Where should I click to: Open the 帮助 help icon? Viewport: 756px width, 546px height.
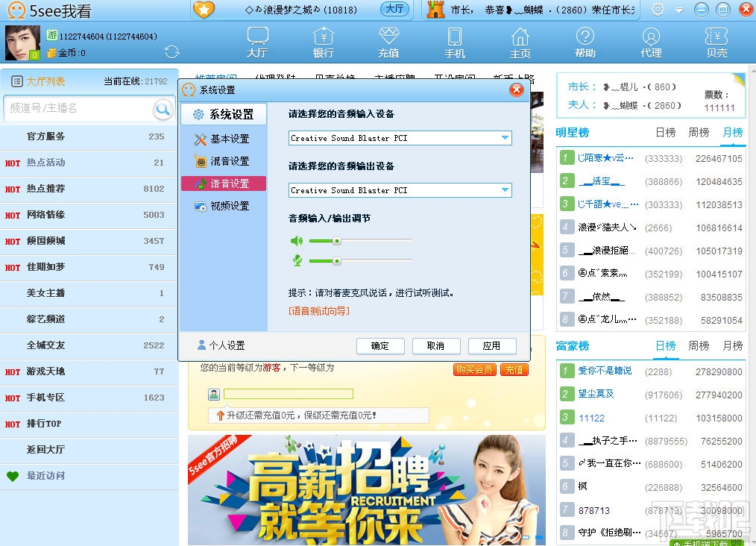coord(585,43)
